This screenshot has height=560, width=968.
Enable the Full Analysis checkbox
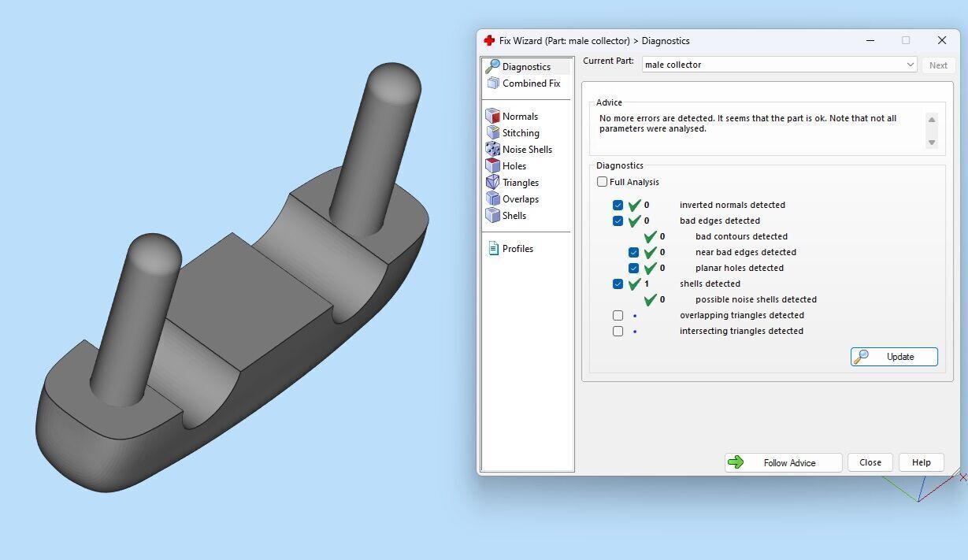point(602,182)
